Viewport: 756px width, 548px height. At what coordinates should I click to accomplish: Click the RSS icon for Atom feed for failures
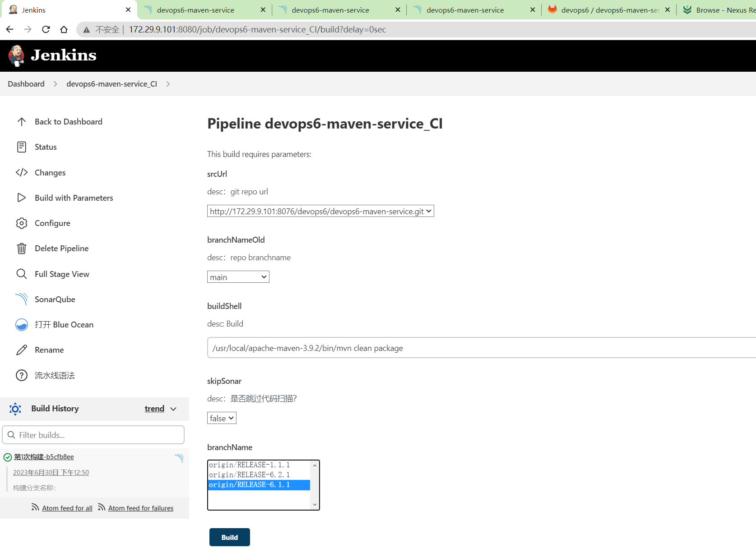102,507
